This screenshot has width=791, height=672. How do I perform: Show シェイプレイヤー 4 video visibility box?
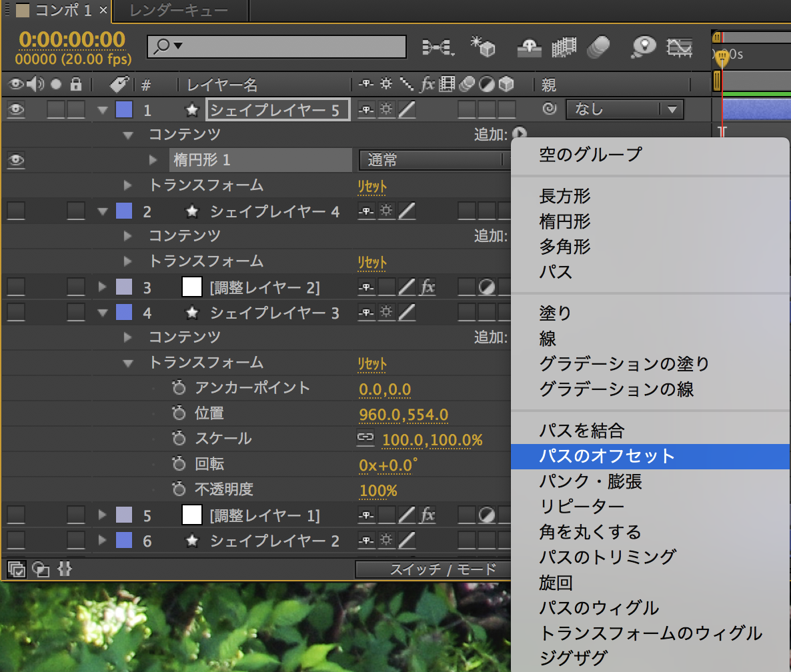[x=16, y=211]
